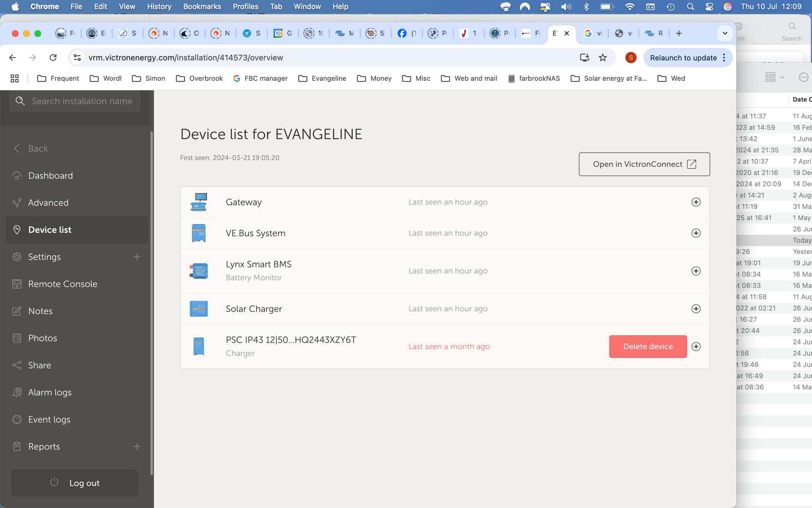Click the Delete device button
This screenshot has width=812, height=508.
tap(648, 346)
